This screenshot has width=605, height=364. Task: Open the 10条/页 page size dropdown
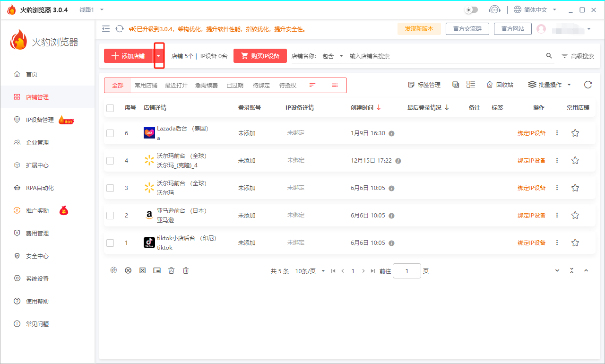310,271
